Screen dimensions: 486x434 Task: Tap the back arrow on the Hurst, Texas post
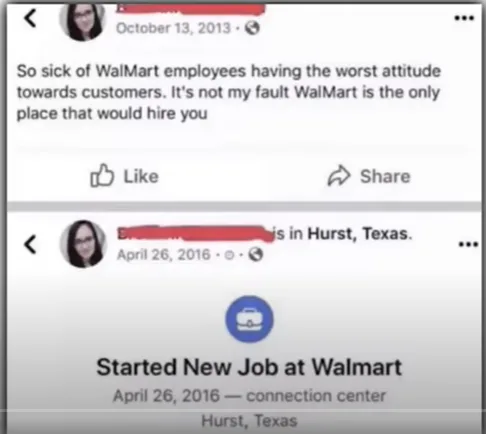pos(30,245)
